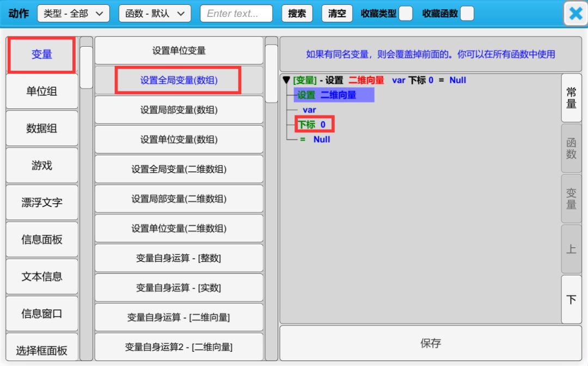
Task: Toggle the 收藏类型 checkbox
Action: [406, 14]
